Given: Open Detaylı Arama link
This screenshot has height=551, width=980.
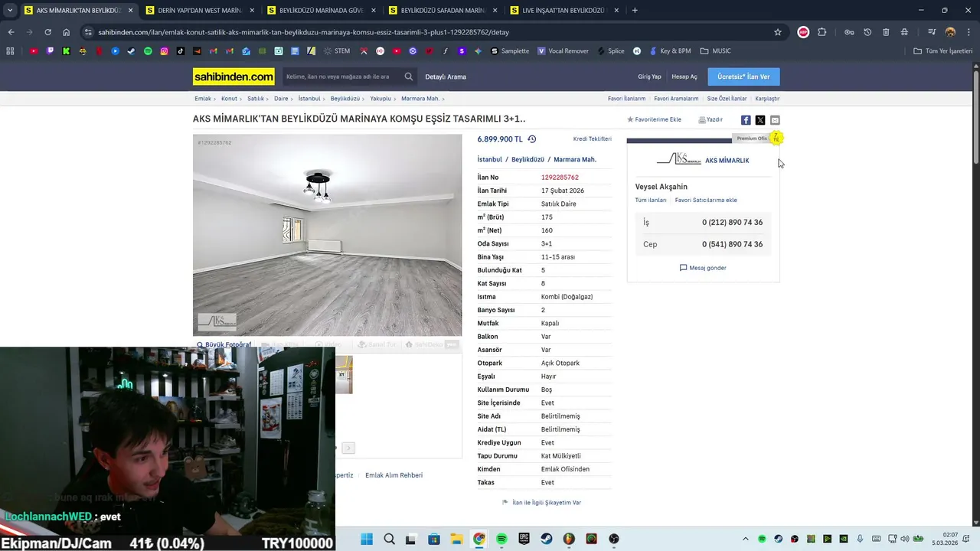Looking at the screenshot, I should (446, 77).
